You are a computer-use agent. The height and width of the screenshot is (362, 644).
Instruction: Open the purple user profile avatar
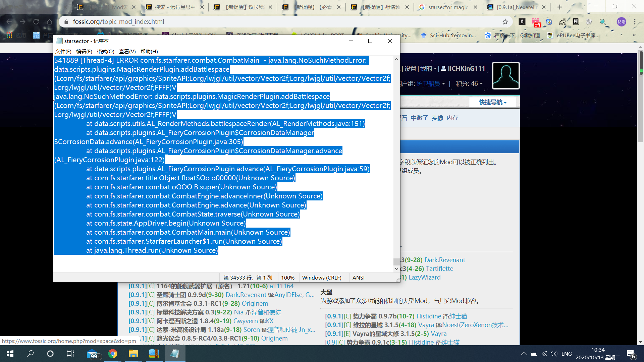[x=621, y=22]
